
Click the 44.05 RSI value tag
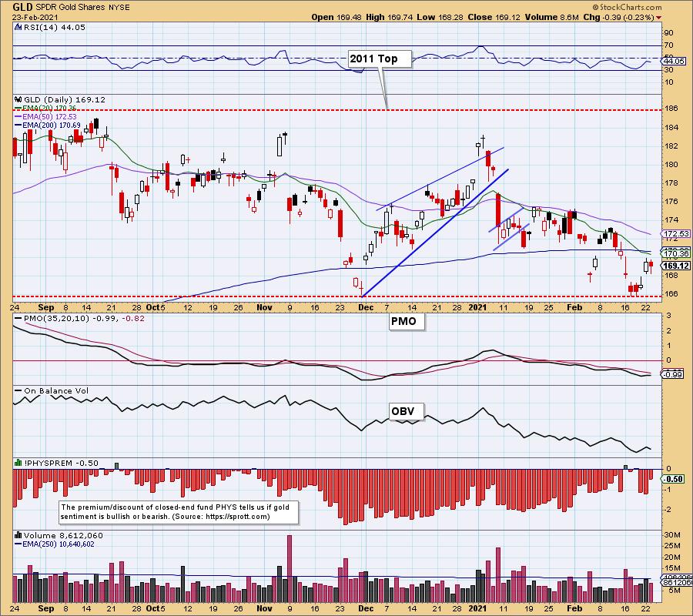tap(674, 62)
